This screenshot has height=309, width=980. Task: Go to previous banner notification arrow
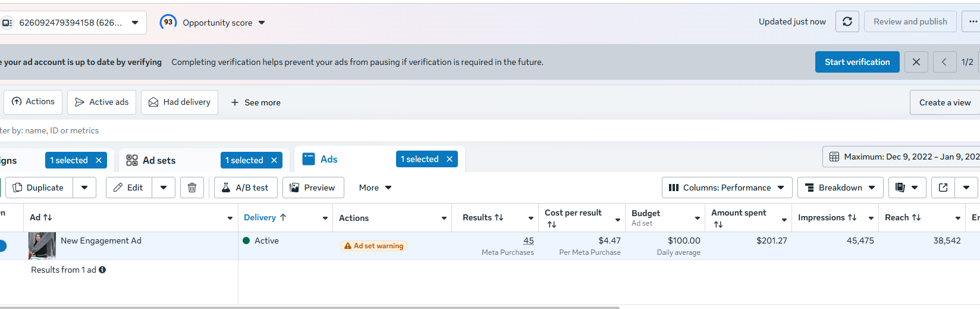(944, 62)
